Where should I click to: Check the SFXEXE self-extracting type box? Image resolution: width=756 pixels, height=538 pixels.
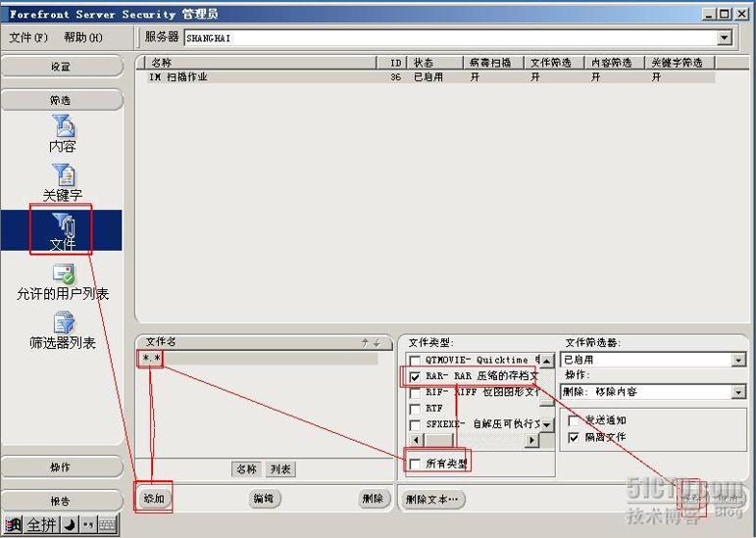coord(415,424)
